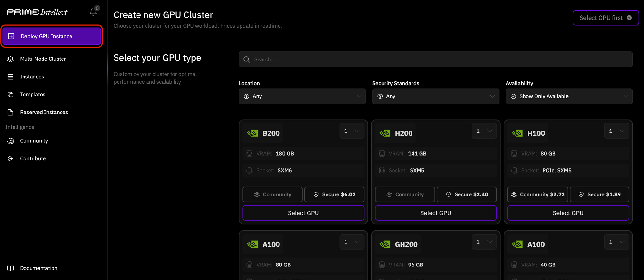This screenshot has width=644, height=280.
Task: Choose Secure $1.89 on H100 card
Action: [600, 194]
